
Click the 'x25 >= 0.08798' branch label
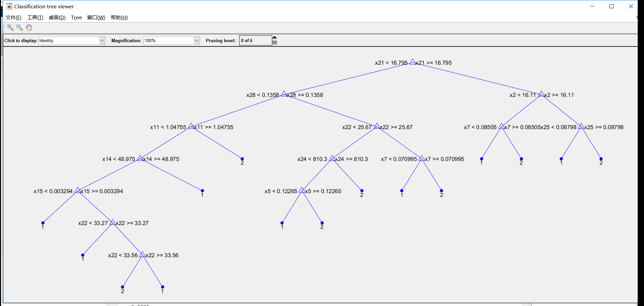(604, 127)
